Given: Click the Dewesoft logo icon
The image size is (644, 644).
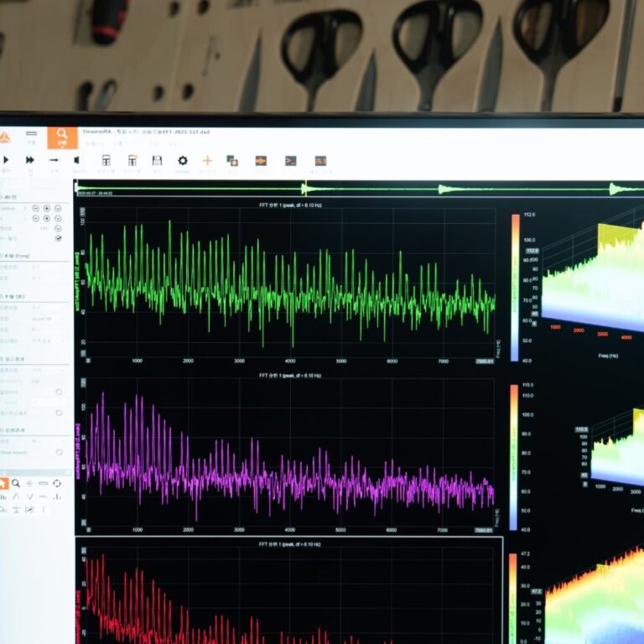Looking at the screenshot, I should (4, 138).
